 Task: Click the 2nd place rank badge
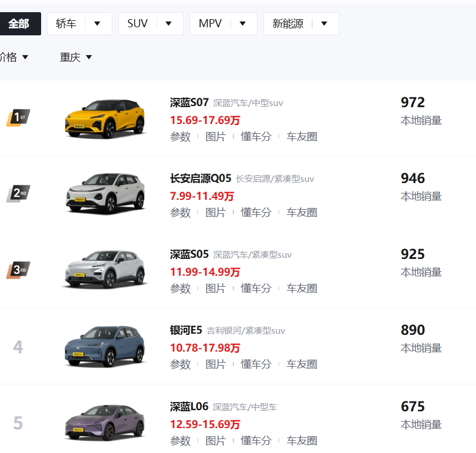click(x=18, y=193)
